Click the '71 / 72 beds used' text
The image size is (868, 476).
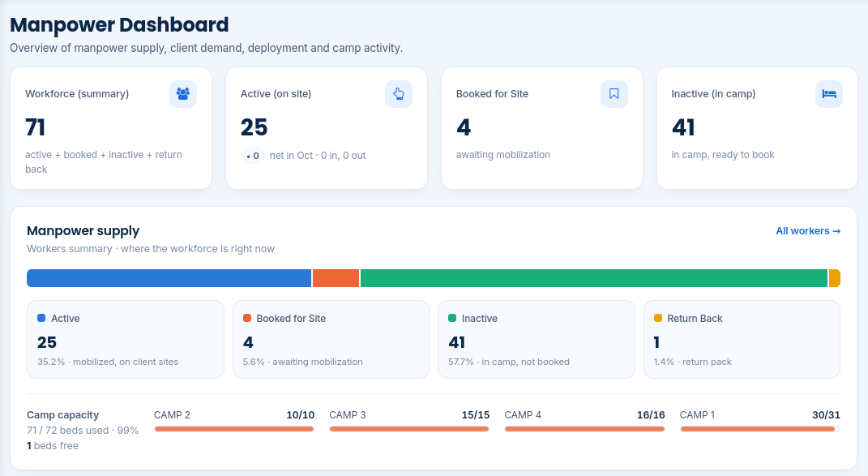[x=83, y=431]
